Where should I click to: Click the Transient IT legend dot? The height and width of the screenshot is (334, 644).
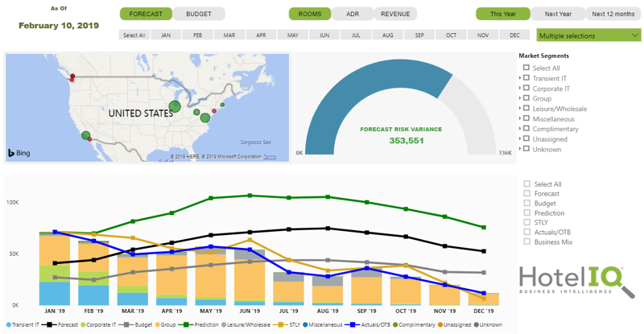[x=9, y=324]
